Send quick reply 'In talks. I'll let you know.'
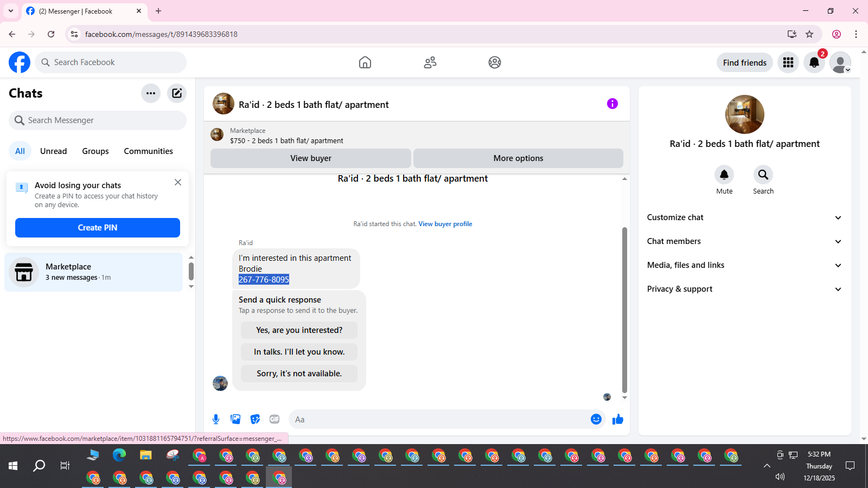Screen dimensions: 868x488 pos(299,352)
